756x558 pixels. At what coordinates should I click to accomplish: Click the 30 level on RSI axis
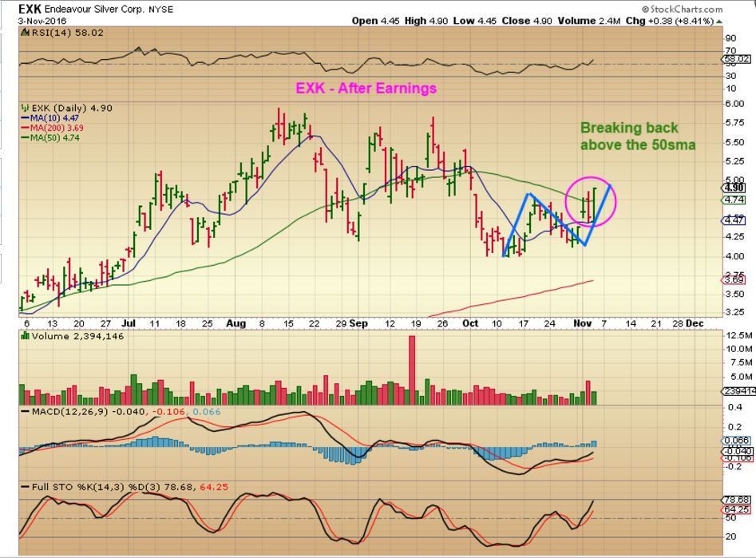coord(731,76)
